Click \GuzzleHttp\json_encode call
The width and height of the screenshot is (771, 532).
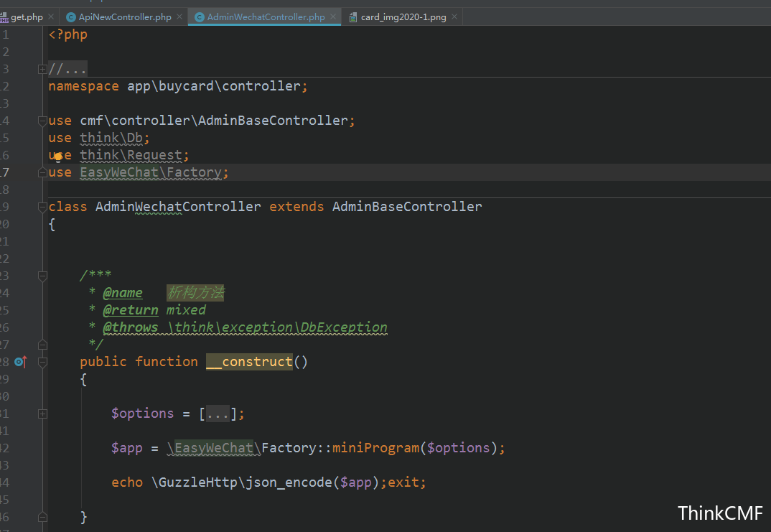pos(242,482)
